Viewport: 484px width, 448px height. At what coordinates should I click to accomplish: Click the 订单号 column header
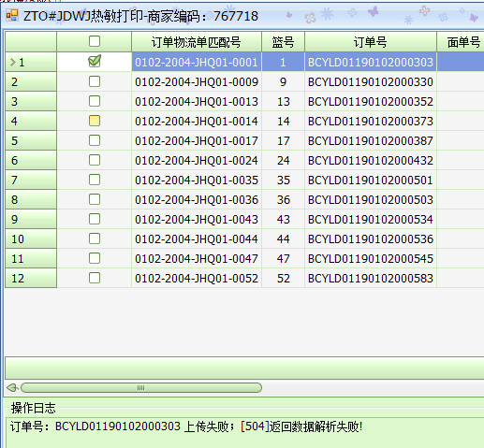(370, 42)
